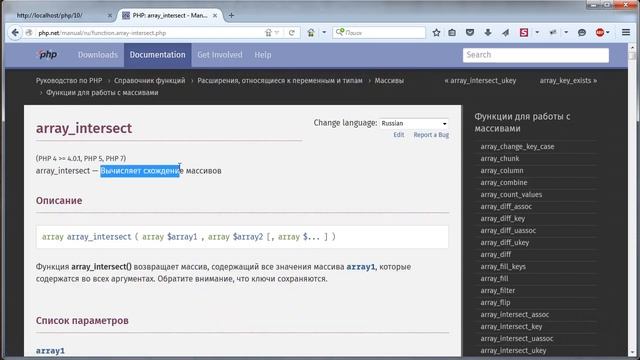Click the browser back arrow button

tap(15, 33)
